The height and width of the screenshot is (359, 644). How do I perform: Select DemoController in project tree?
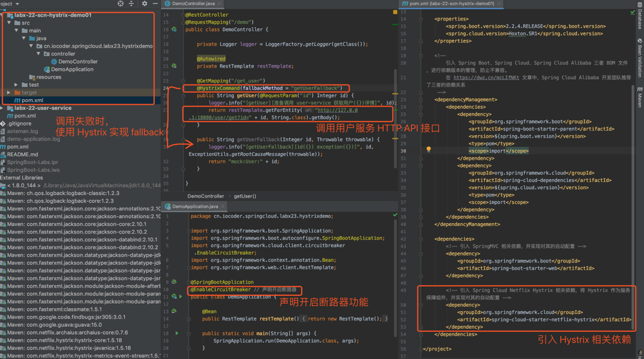pos(78,62)
